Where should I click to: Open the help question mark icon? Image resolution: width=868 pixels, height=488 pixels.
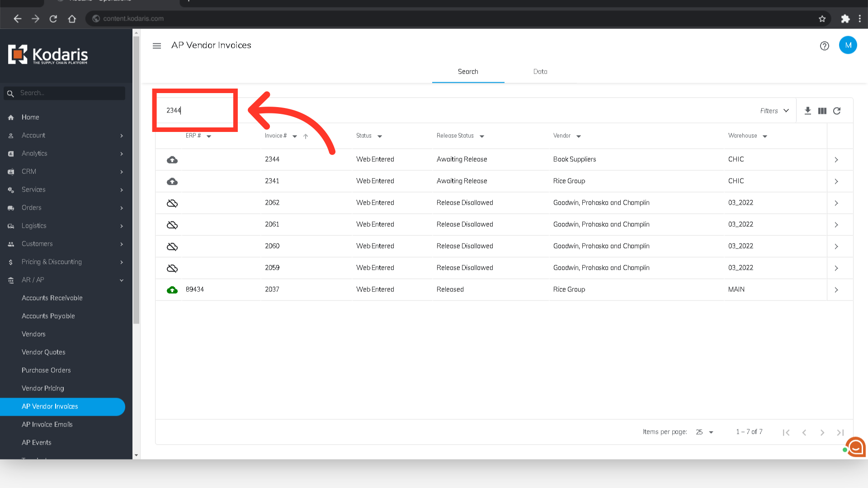coord(825,46)
